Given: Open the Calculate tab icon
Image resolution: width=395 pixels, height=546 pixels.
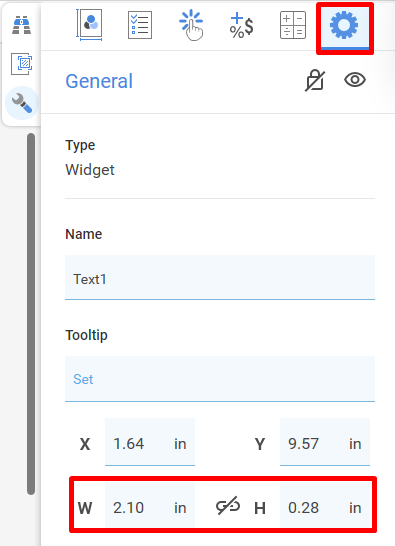Looking at the screenshot, I should click(293, 25).
